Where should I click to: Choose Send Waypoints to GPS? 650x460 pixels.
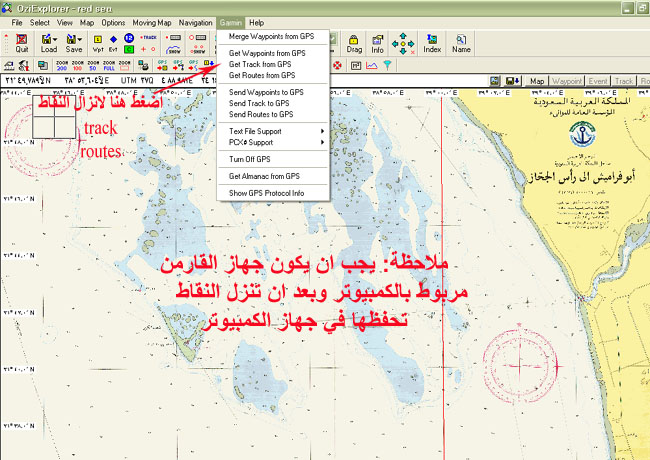[273, 92]
